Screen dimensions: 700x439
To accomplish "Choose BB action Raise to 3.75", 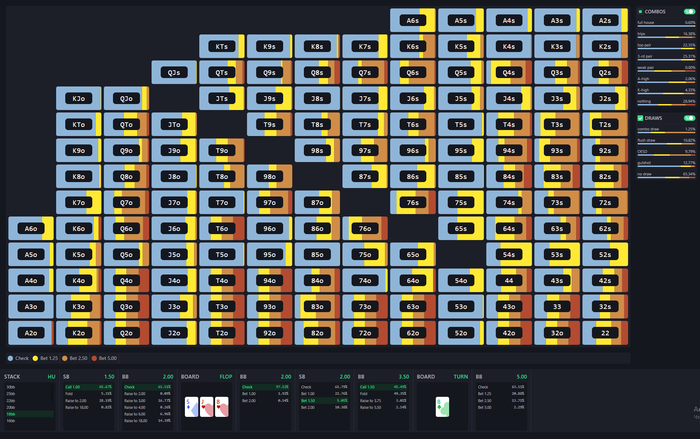I will [383, 401].
